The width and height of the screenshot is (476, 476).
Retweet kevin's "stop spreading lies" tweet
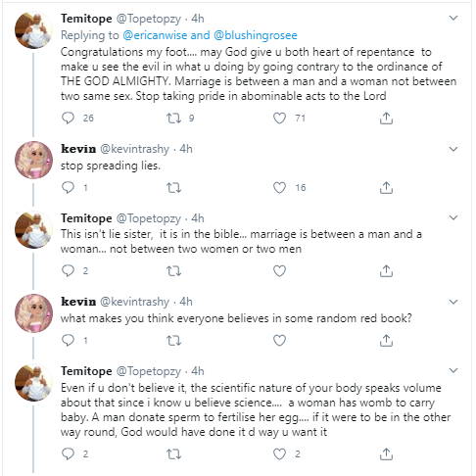pos(173,188)
